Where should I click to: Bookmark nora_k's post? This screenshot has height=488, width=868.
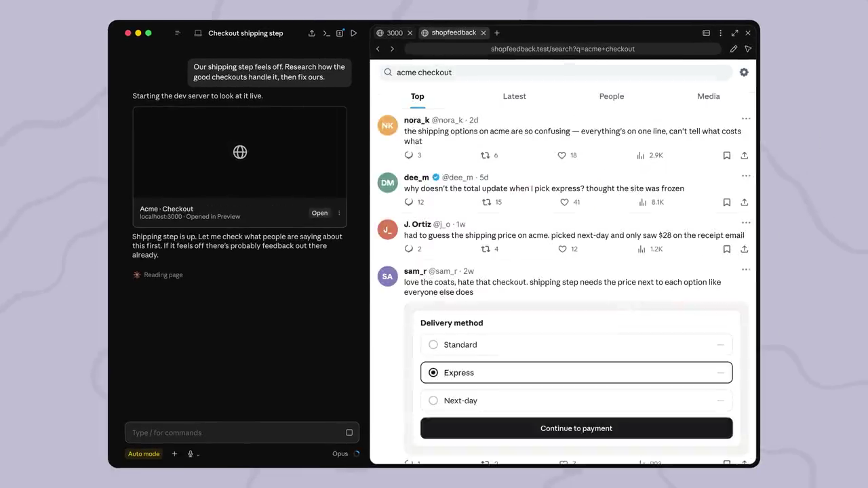click(x=727, y=155)
